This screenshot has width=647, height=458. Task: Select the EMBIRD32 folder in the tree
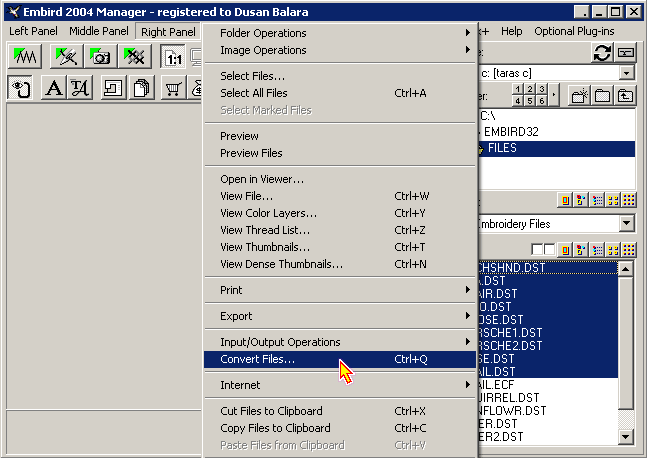508,132
